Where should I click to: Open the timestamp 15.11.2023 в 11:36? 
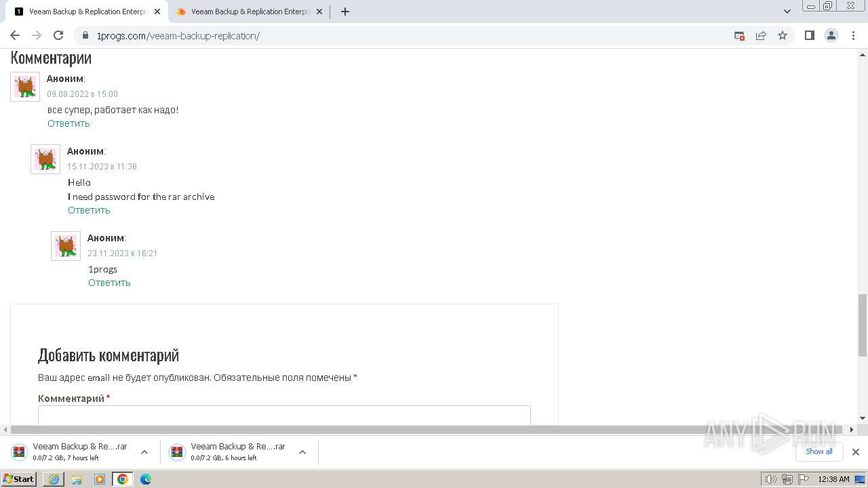(102, 167)
